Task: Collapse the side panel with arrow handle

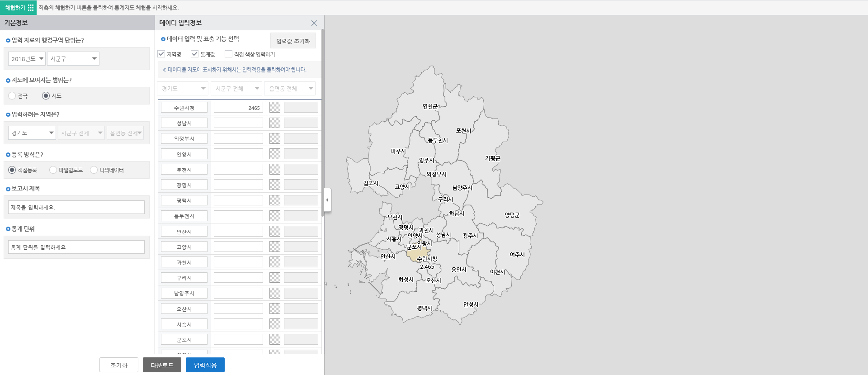Action: [327, 200]
